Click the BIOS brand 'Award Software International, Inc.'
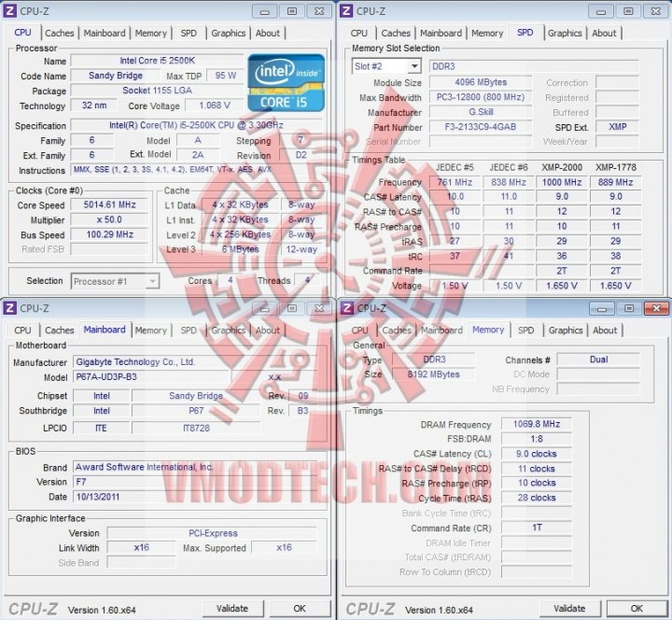Screen dimensions: 672x620 pyautogui.click(x=195, y=467)
